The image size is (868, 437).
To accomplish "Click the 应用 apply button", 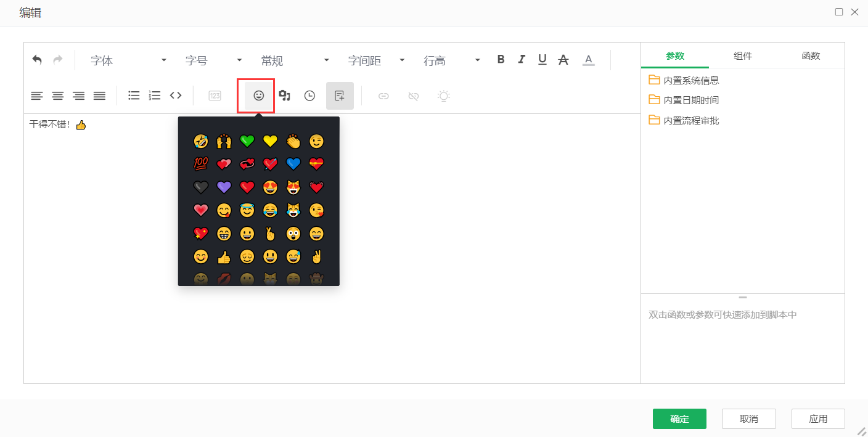I will coord(818,419).
